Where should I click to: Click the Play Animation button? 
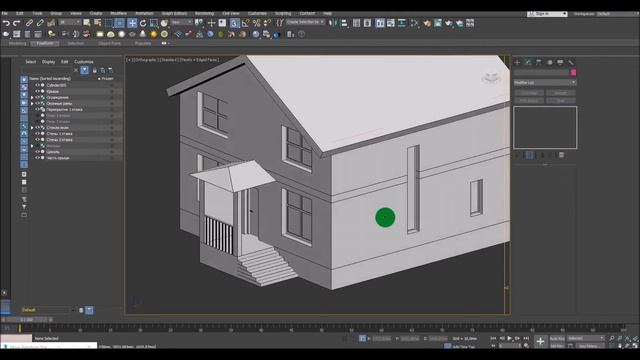tap(509, 338)
